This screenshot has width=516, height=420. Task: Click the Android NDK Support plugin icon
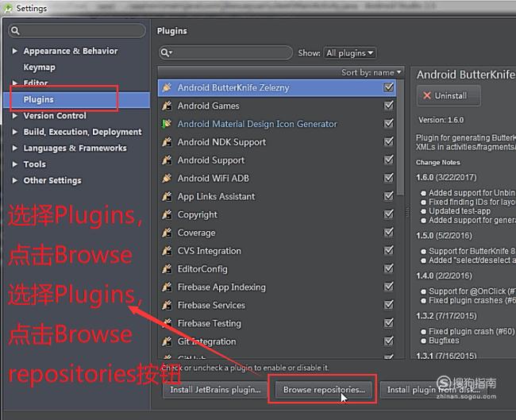[x=168, y=142]
